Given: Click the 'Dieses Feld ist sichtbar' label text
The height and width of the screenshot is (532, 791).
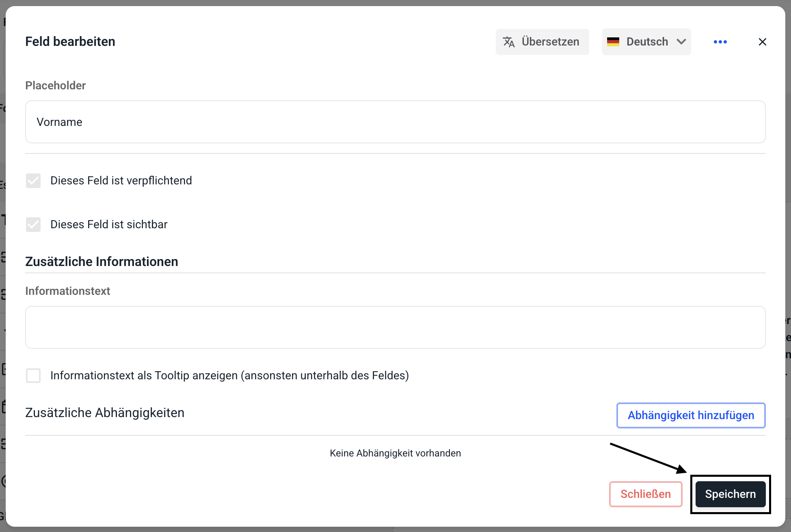Looking at the screenshot, I should (x=109, y=225).
